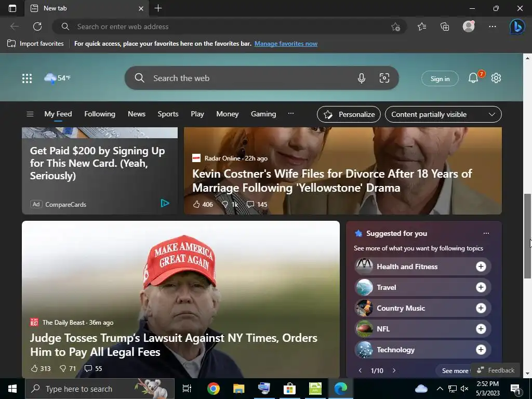The image size is (532, 399).
Task: Launch Chrome from the taskbar
Action: pyautogui.click(x=213, y=389)
